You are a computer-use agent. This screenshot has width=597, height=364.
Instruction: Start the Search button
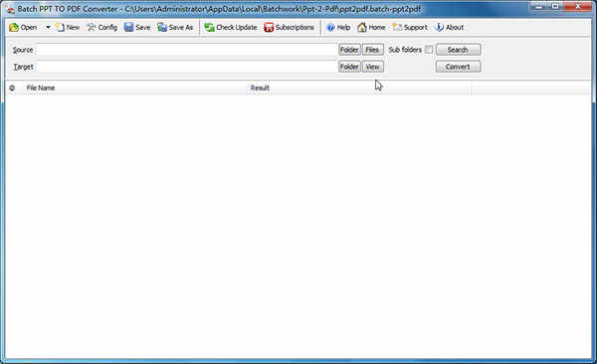click(x=458, y=50)
